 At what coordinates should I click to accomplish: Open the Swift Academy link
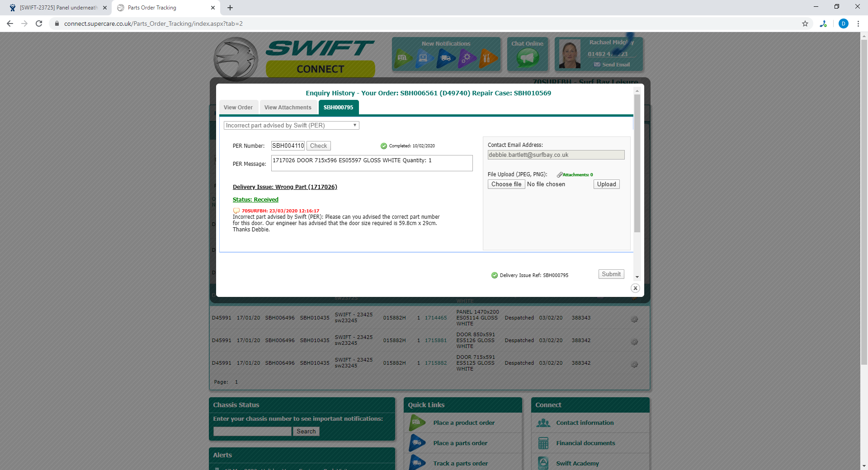[x=577, y=464]
